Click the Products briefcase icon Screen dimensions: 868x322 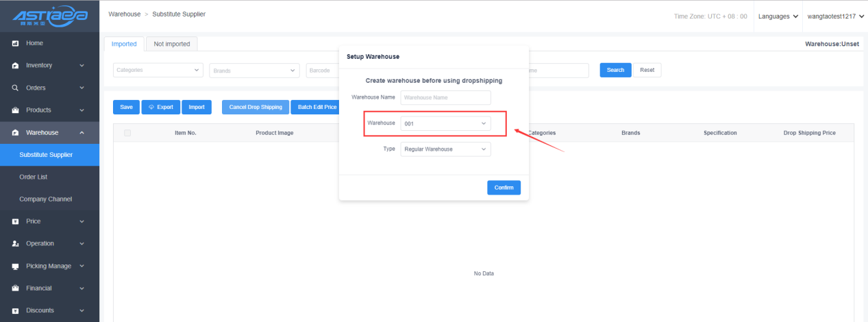15,110
